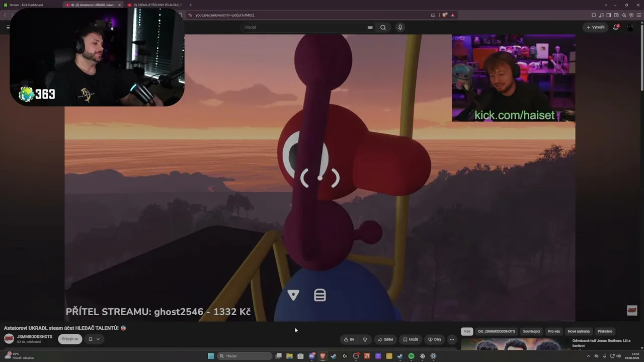Viewport: 644px width, 362px height.
Task: Open Discord from the taskbar
Action: 311,356
